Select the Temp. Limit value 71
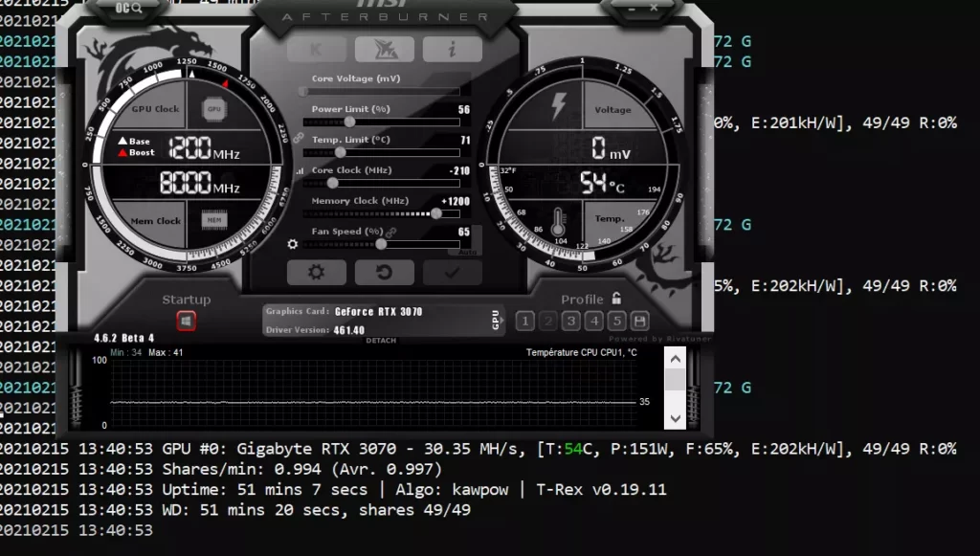980x556 pixels. point(465,140)
